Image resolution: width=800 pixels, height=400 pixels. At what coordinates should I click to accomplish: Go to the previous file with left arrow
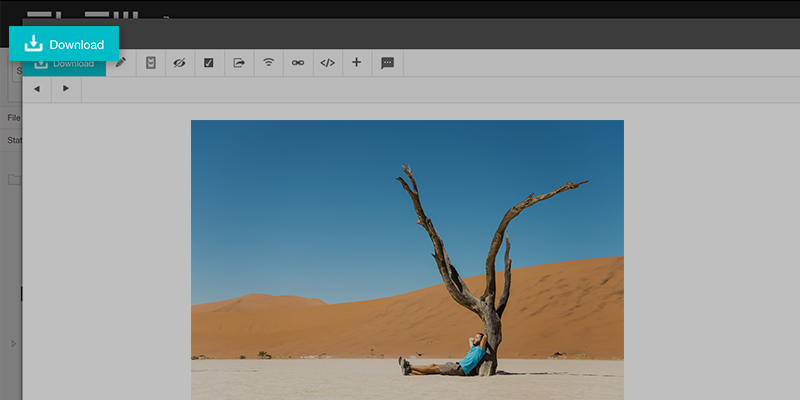tap(37, 89)
